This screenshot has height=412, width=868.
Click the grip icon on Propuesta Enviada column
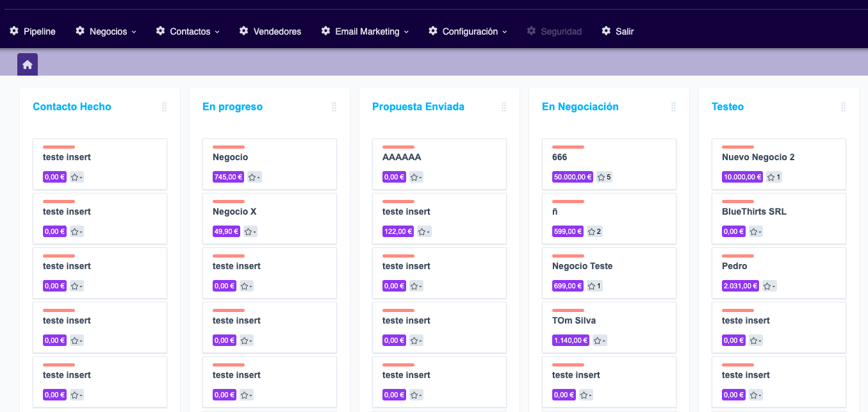point(504,107)
